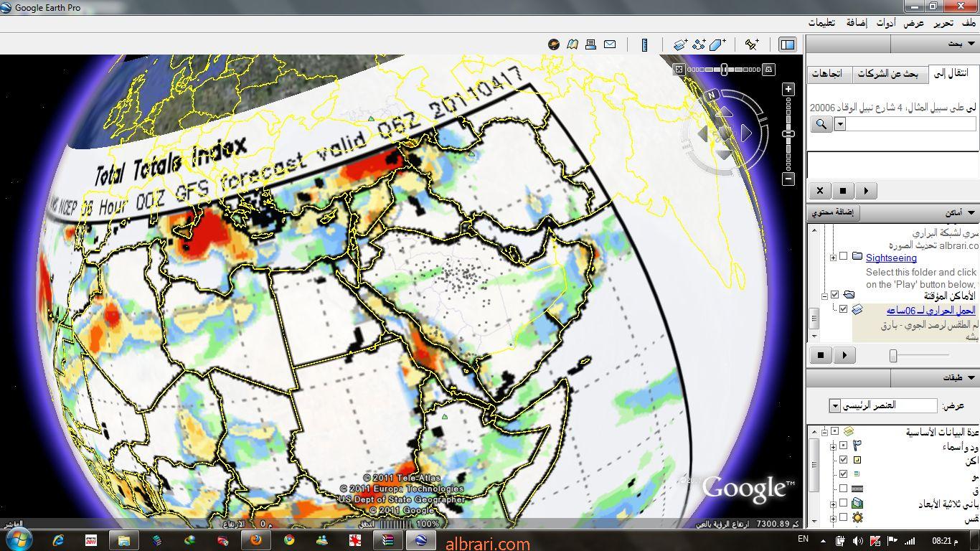This screenshot has height=551, width=980.
Task: Click the Windows Start orb
Action: pos(18,540)
